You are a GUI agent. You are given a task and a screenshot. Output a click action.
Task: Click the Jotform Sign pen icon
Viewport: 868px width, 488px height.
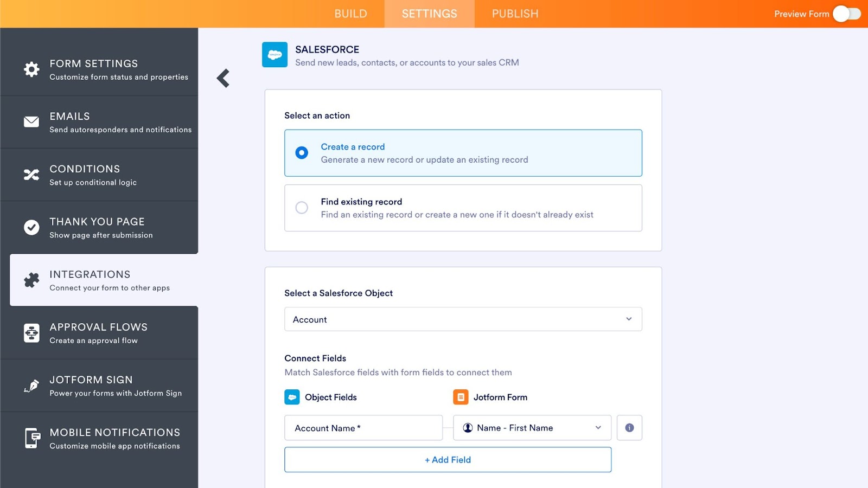coord(31,386)
